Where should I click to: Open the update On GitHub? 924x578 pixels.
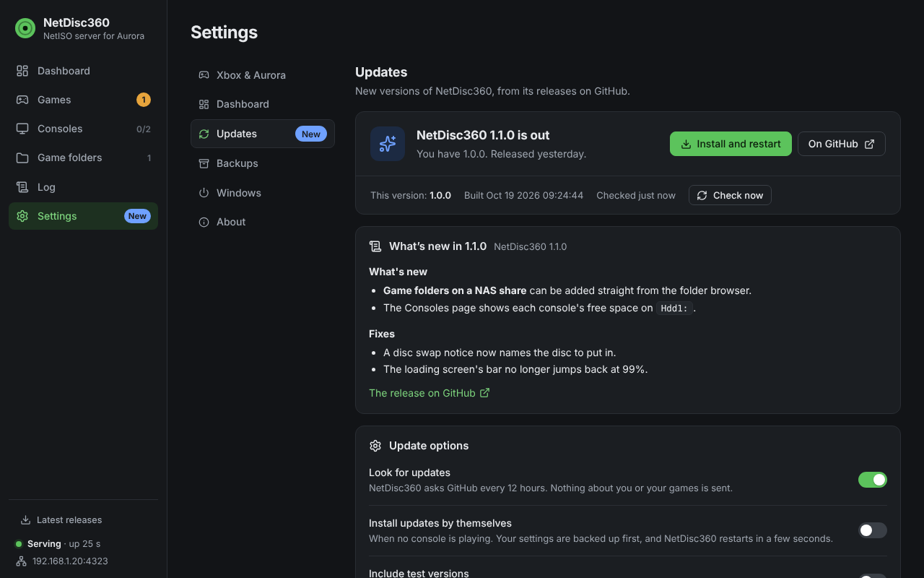click(842, 144)
